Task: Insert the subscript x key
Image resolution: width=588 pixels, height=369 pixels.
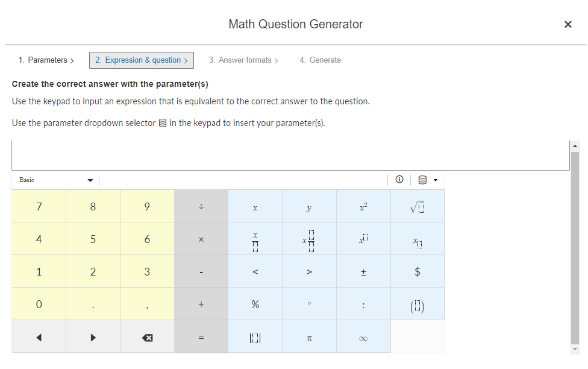Action: click(418, 239)
